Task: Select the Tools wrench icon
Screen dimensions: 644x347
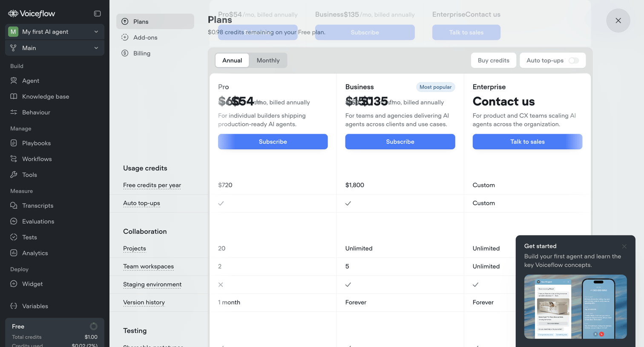Action: tap(14, 175)
